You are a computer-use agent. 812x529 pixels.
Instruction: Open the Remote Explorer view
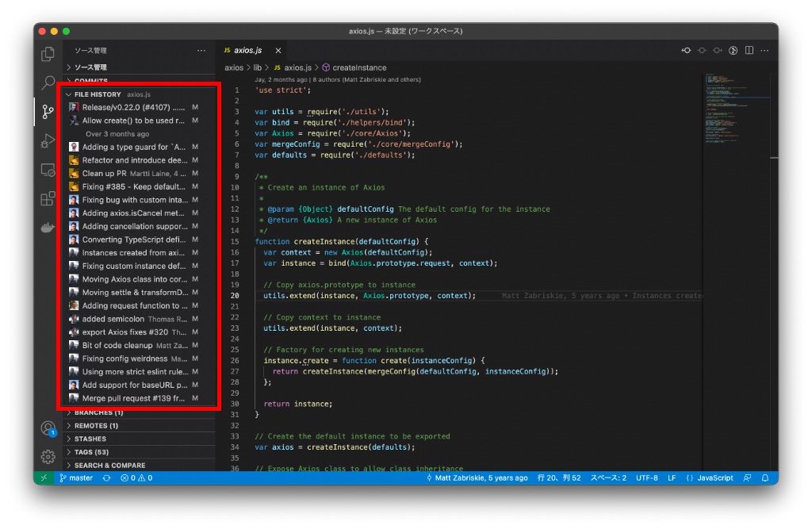pyautogui.click(x=48, y=170)
